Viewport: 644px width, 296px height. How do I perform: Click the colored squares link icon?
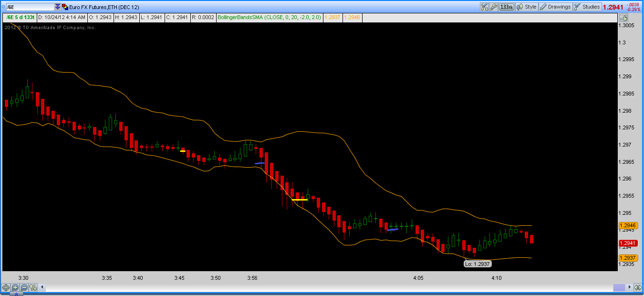click(65, 7)
